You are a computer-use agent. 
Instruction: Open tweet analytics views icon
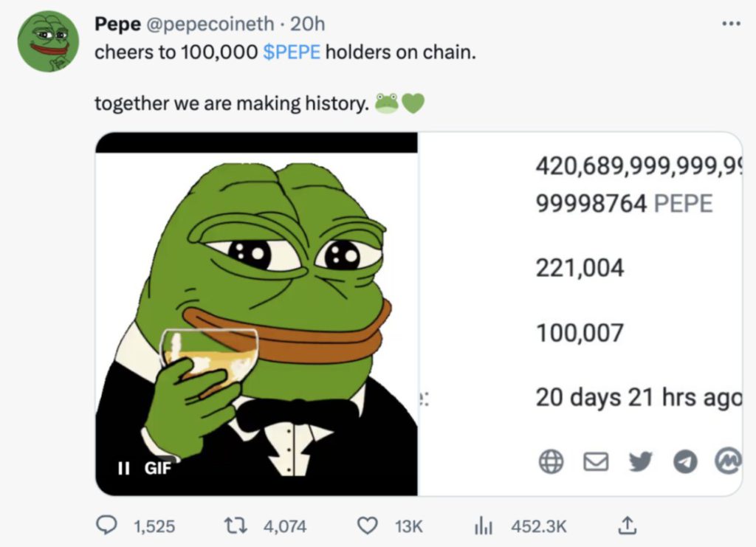pos(483,526)
